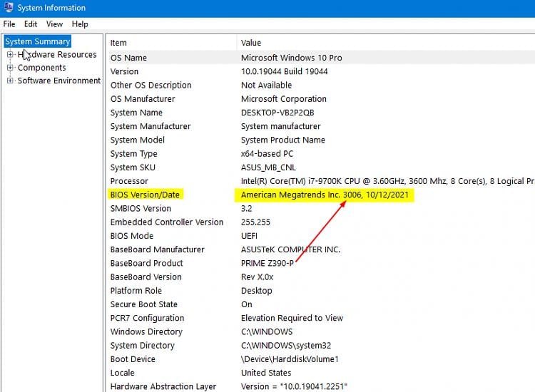Viewport: 535px width, 392px height.
Task: Click the Microsoft Windows 10 Pro value
Action: coord(291,58)
